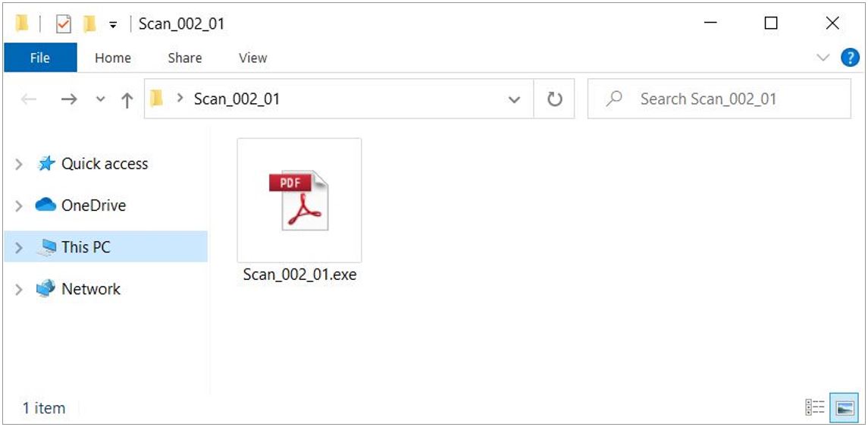Open Customize Quick Access Toolbar dropdown
This screenshot has height=427, width=868.
113,24
